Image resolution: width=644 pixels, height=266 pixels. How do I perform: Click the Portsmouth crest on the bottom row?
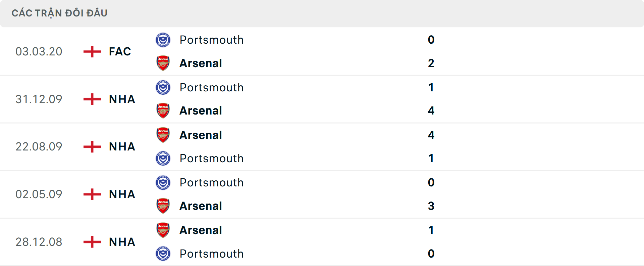point(163,253)
